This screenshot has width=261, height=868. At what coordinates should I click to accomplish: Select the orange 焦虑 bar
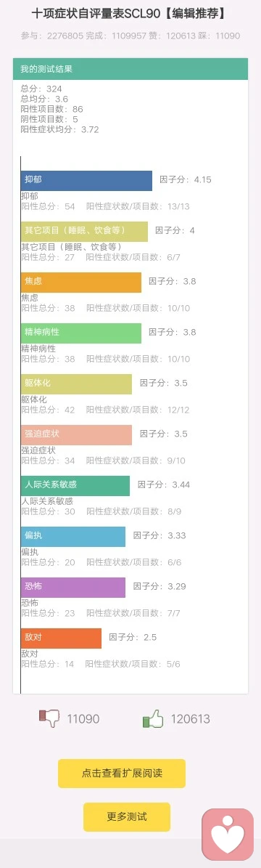click(x=80, y=283)
